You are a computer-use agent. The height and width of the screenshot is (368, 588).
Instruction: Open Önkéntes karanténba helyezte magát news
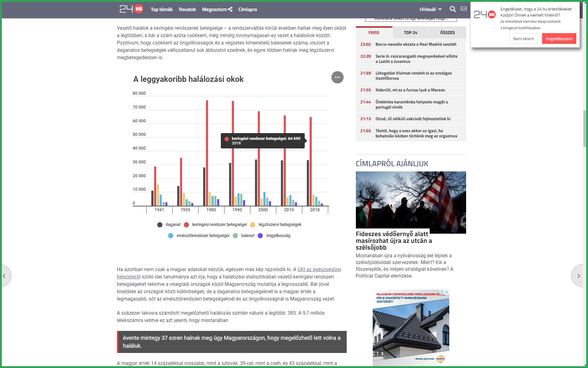tap(412, 104)
